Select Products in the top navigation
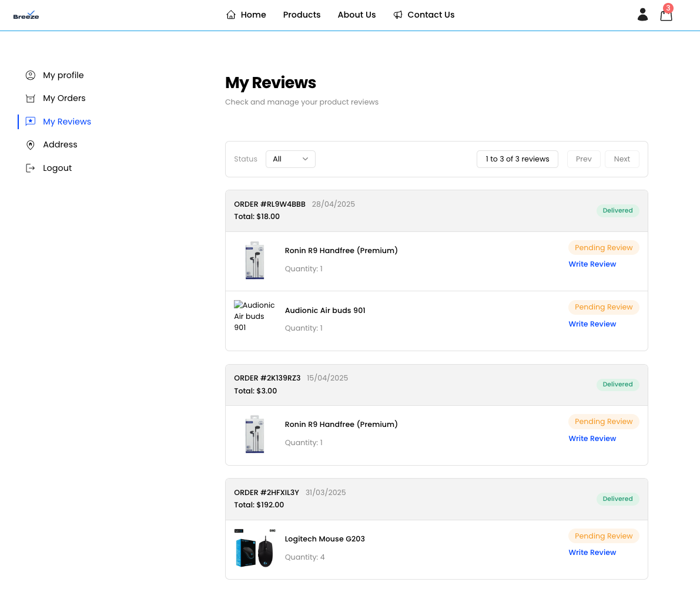The image size is (700, 599). (302, 15)
